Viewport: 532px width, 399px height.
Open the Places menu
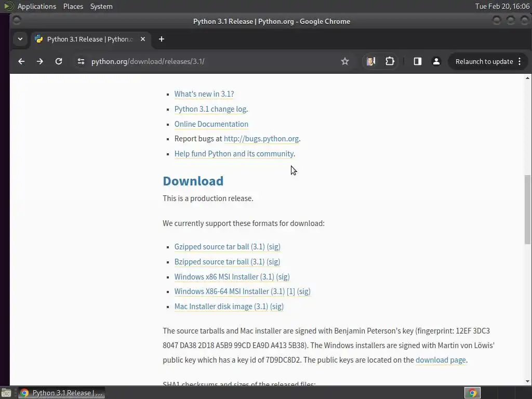73,6
